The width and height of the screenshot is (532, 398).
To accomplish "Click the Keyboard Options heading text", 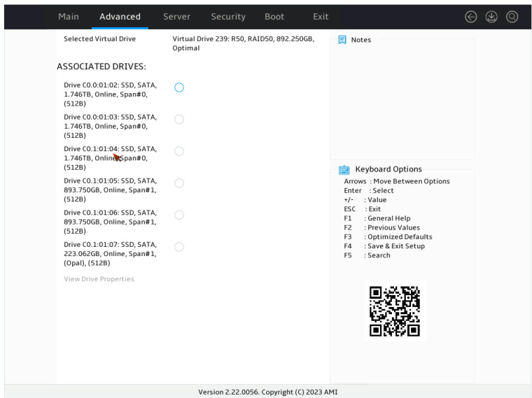I will click(x=388, y=169).
